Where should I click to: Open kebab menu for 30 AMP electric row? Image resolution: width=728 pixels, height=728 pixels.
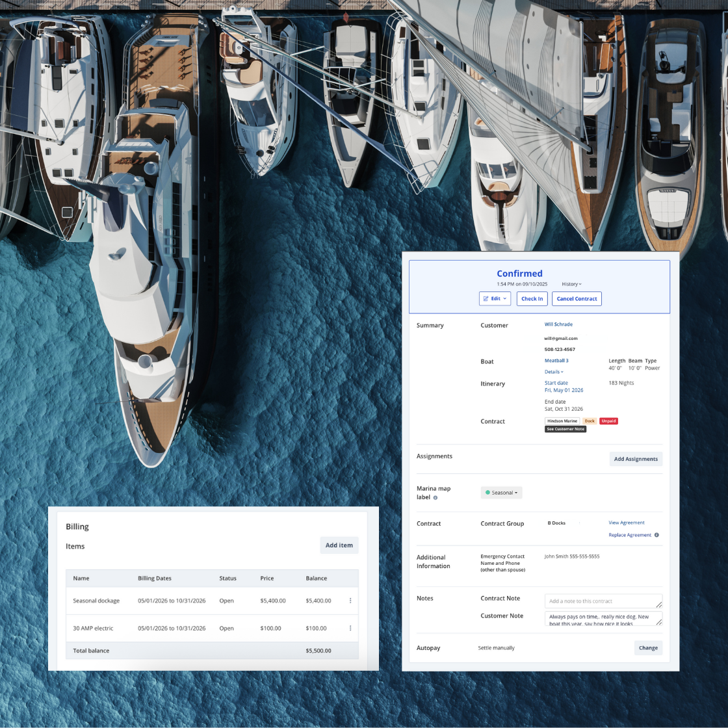point(350,628)
